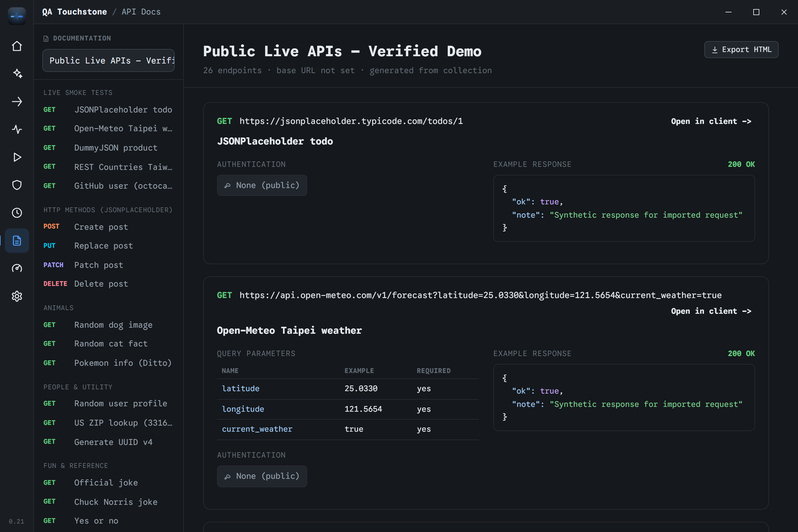Click the Live Smoke Tests section header
Screen dimensions: 798x532
click(x=78, y=92)
